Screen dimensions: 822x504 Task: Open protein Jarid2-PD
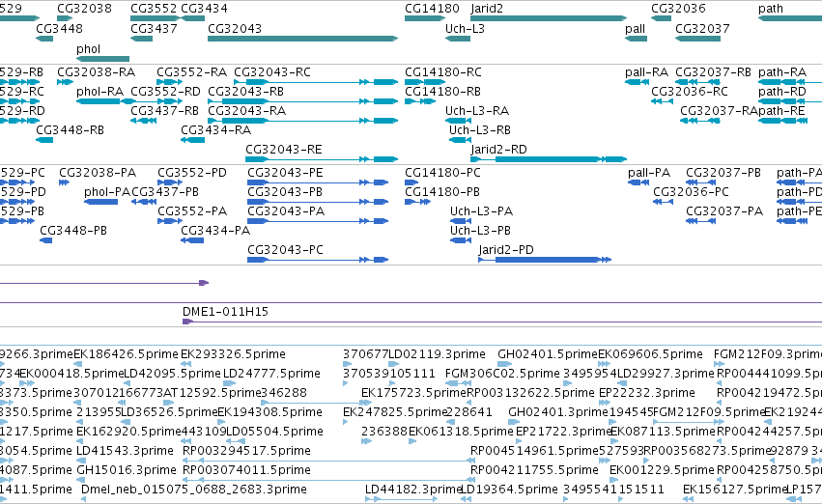pos(506,250)
